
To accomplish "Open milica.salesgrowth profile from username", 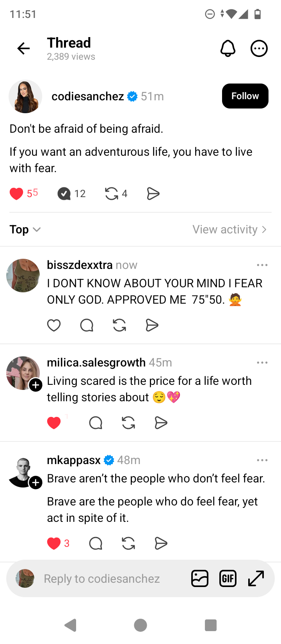I will 96,363.
